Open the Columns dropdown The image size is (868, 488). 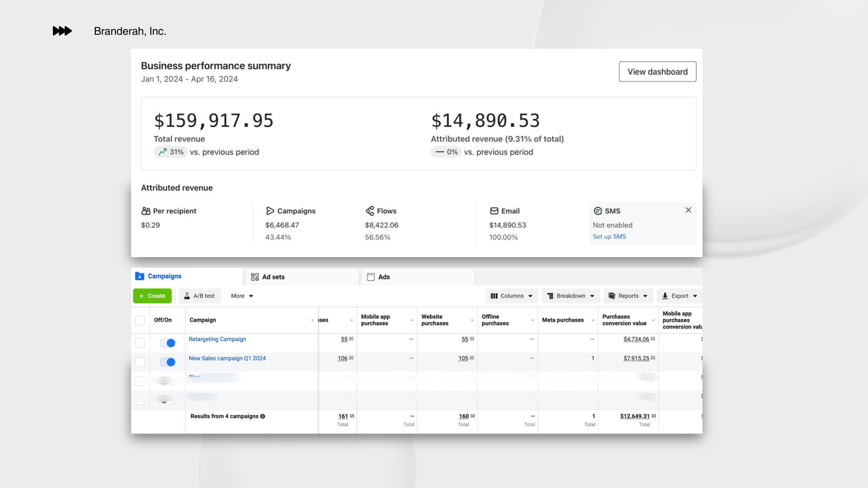coord(512,296)
